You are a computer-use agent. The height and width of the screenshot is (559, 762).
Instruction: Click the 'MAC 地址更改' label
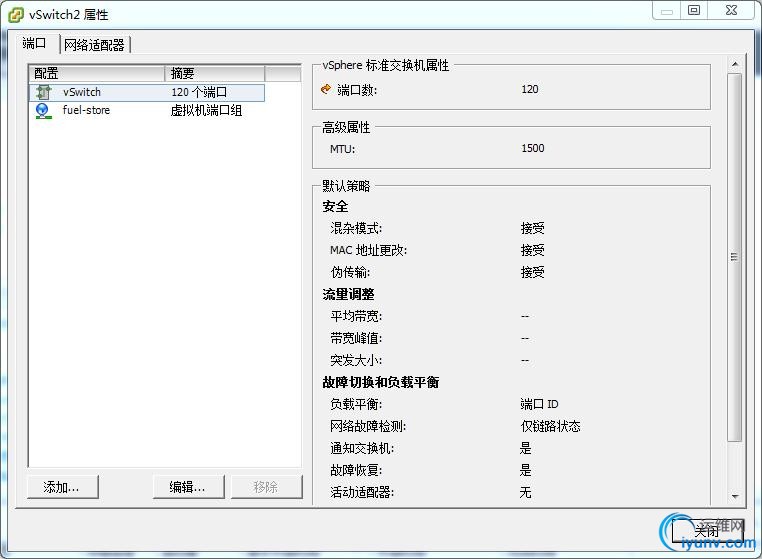pos(368,250)
